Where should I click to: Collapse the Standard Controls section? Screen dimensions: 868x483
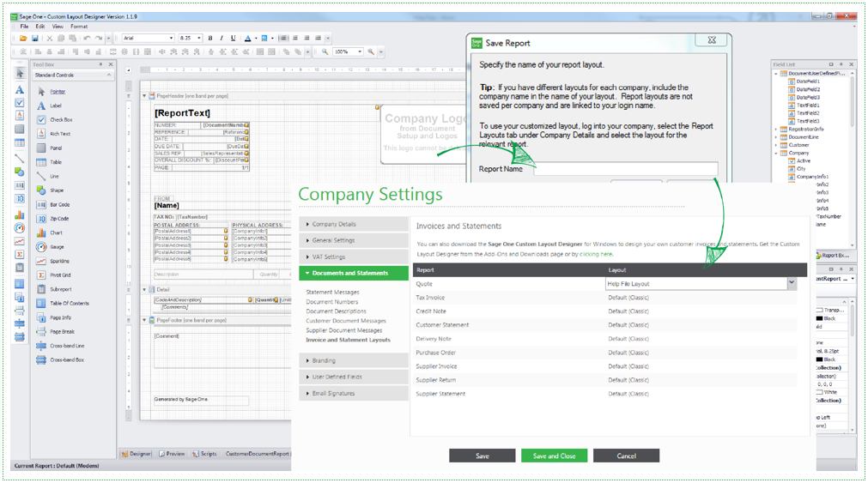pyautogui.click(x=108, y=75)
